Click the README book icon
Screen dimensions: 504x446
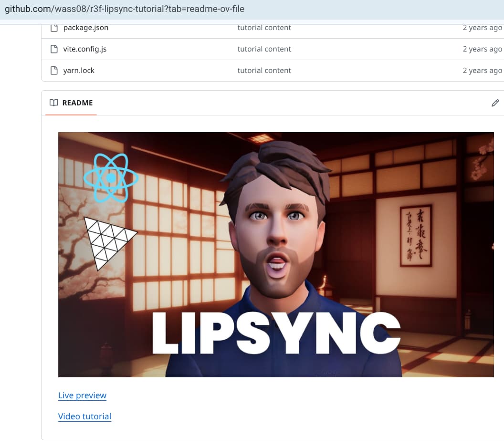point(54,103)
